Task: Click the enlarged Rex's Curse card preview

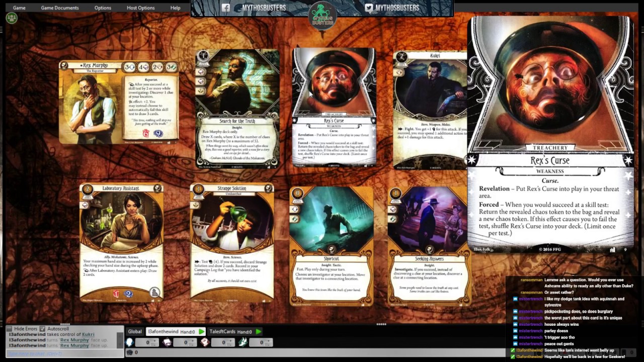Action: (x=550, y=135)
